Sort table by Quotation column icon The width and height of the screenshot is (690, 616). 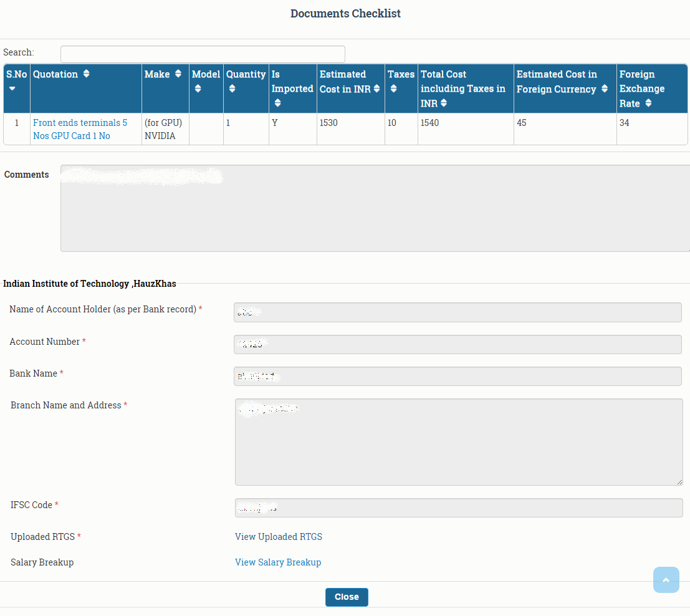(x=86, y=74)
